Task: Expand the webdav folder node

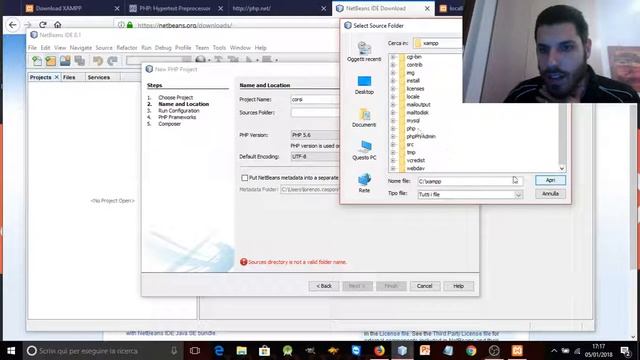Action: [393, 169]
